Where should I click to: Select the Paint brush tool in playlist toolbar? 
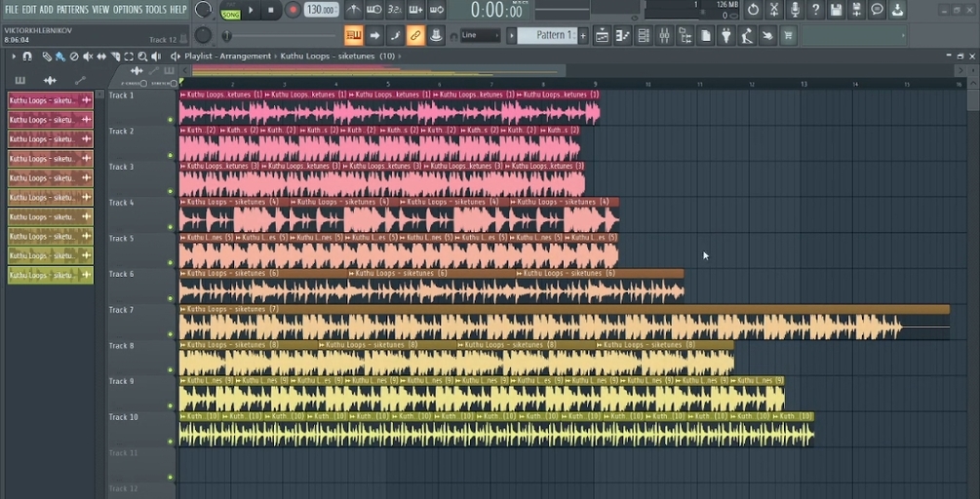coord(60,57)
